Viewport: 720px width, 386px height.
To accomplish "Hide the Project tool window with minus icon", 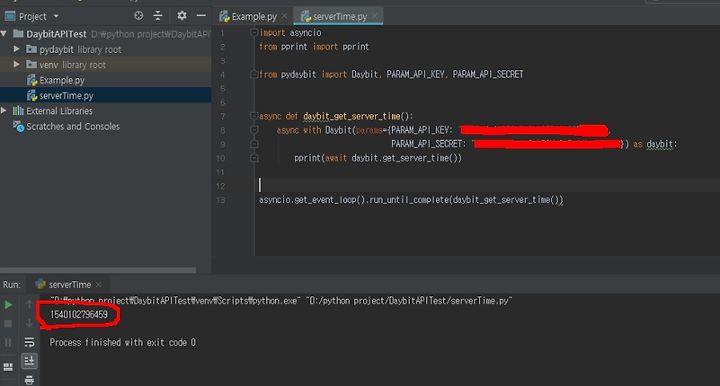I will pos(201,16).
